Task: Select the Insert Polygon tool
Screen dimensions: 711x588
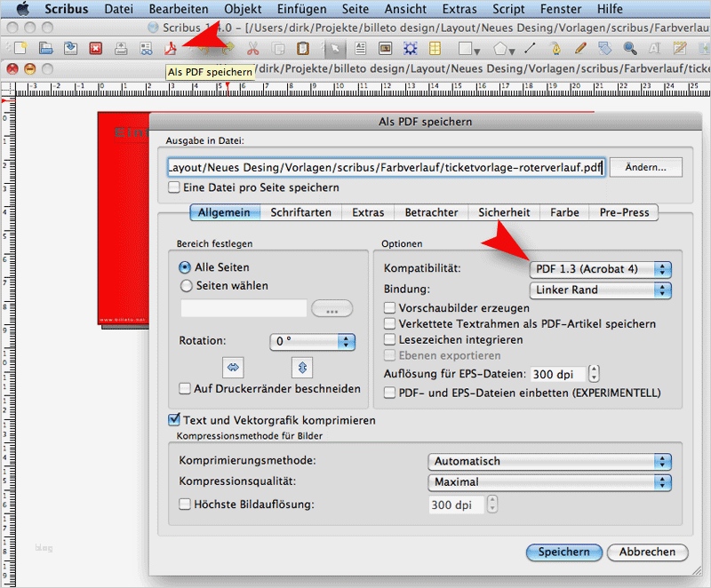Action: tap(499, 48)
